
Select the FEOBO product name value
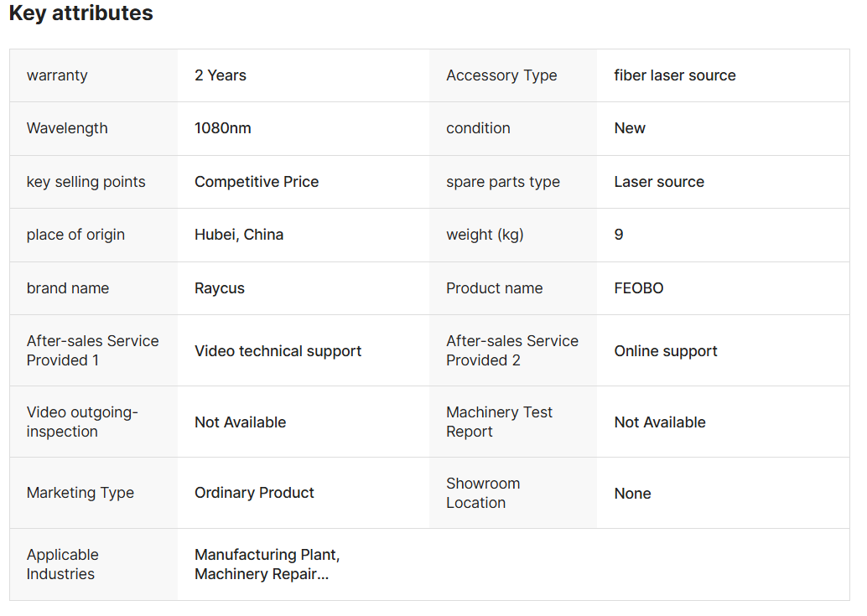click(639, 288)
